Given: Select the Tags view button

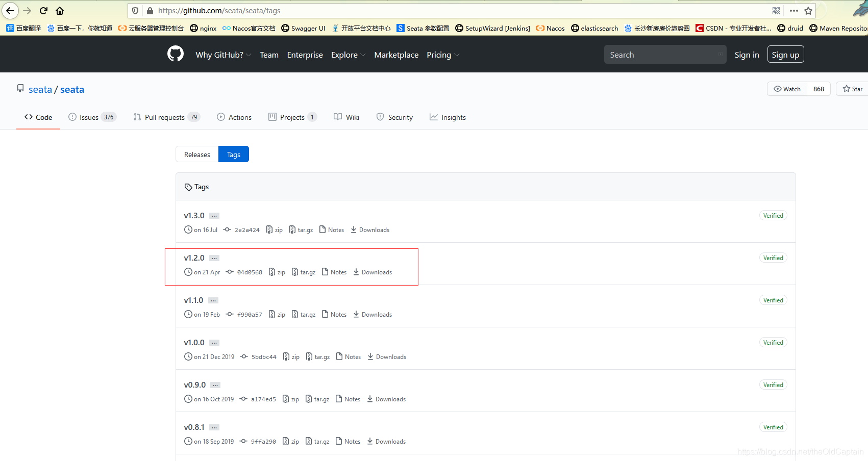Looking at the screenshot, I should pos(234,155).
